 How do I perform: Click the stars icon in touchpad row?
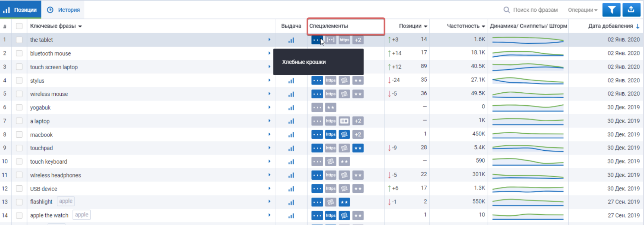(x=358, y=148)
